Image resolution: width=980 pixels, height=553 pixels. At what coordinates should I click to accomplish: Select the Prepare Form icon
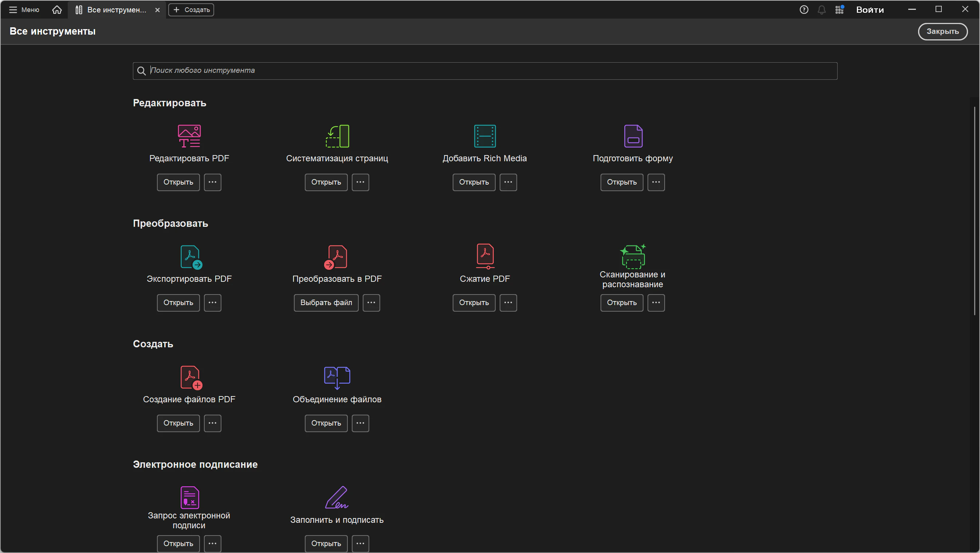pyautogui.click(x=633, y=136)
